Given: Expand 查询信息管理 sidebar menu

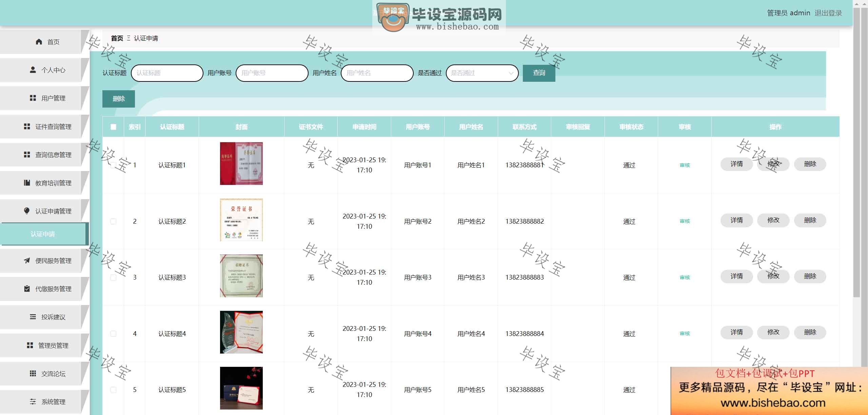Looking at the screenshot, I should tap(45, 154).
